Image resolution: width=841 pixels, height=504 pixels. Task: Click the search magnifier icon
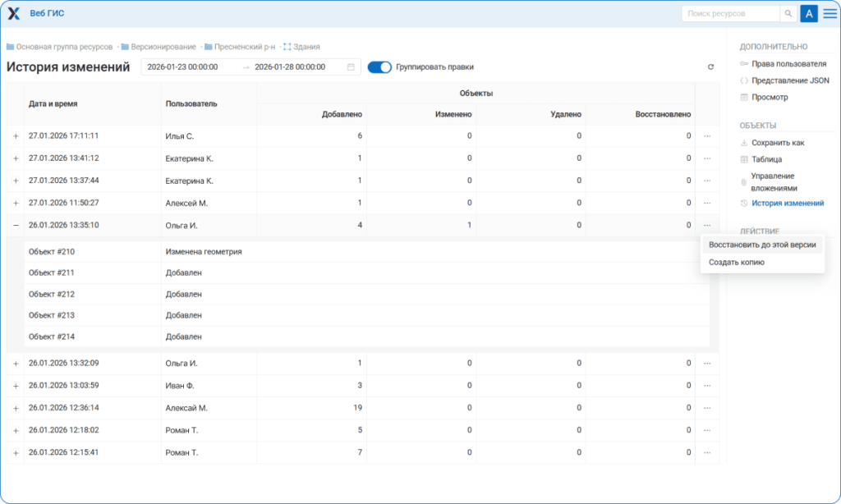point(788,14)
